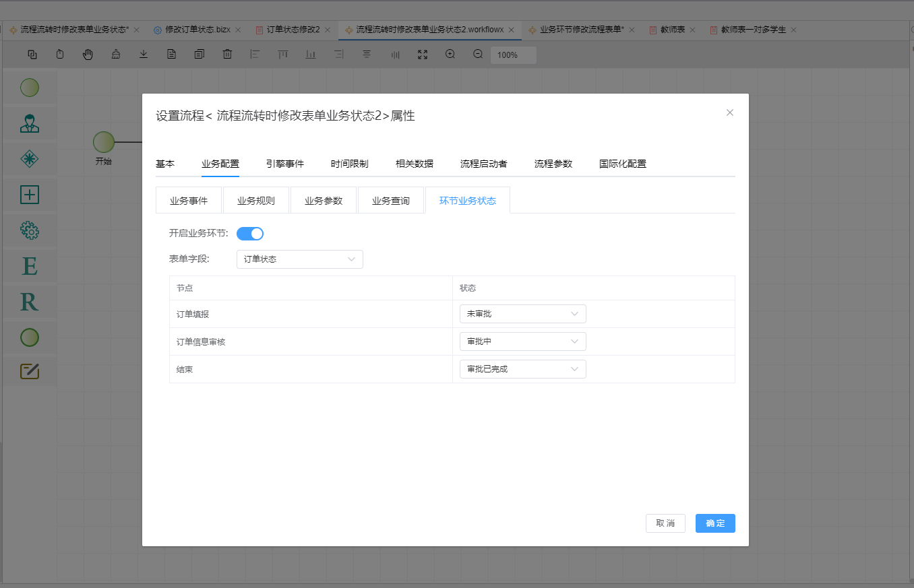The height and width of the screenshot is (588, 914).
Task: Open the 审批中 status dropdown
Action: pos(522,341)
